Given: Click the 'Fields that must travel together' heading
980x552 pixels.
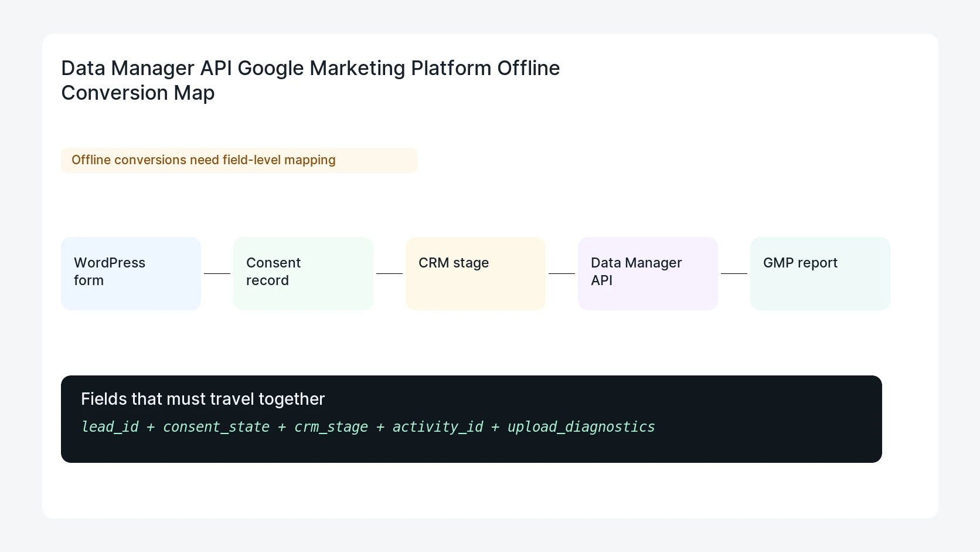Looking at the screenshot, I should (203, 399).
